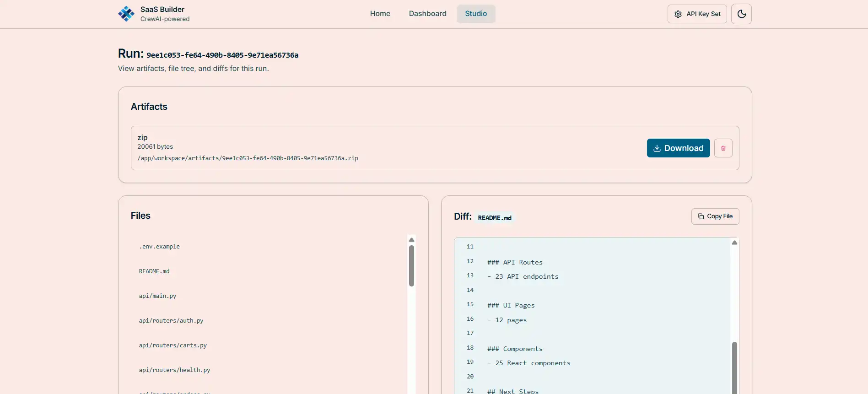
Task: Toggle dark mode with the moon icon
Action: [x=741, y=14]
